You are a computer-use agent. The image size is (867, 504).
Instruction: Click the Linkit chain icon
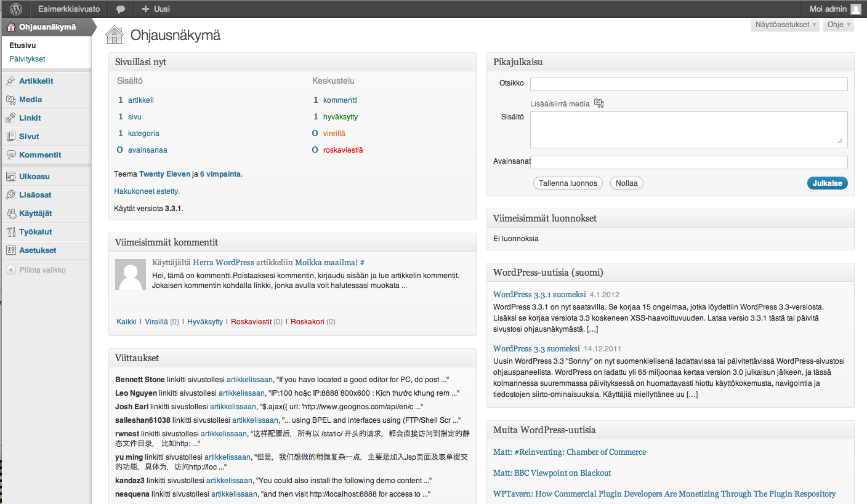click(x=10, y=118)
